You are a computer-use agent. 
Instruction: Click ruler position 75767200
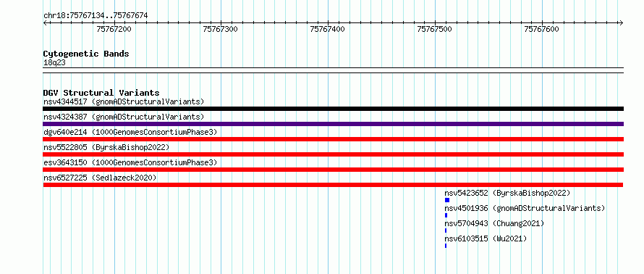click(114, 29)
